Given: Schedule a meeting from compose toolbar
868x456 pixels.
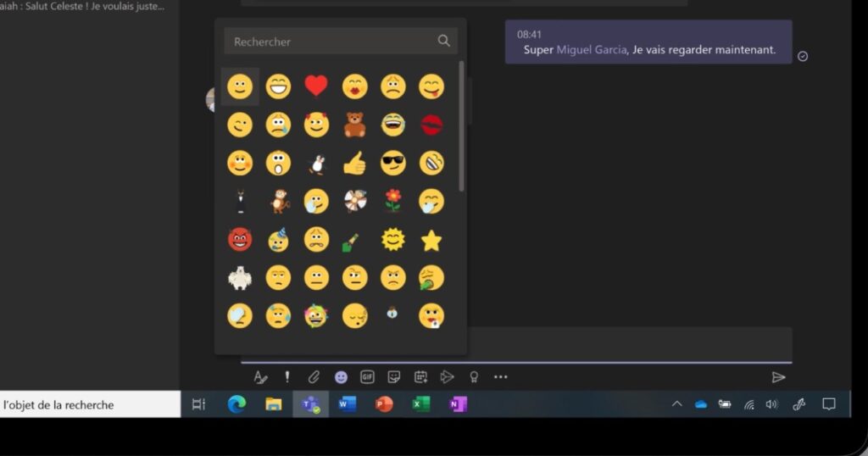Looking at the screenshot, I should click(420, 377).
